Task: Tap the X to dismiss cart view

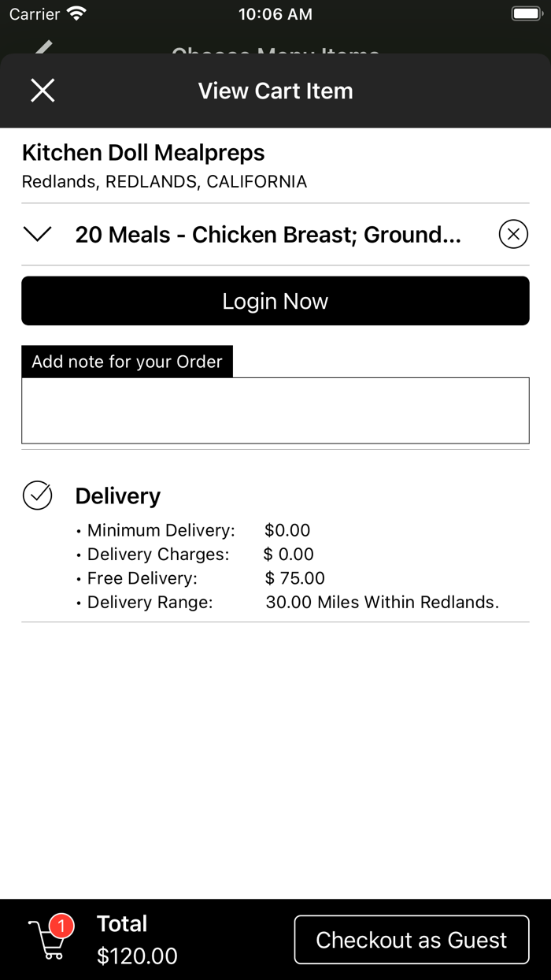Action: (x=43, y=90)
